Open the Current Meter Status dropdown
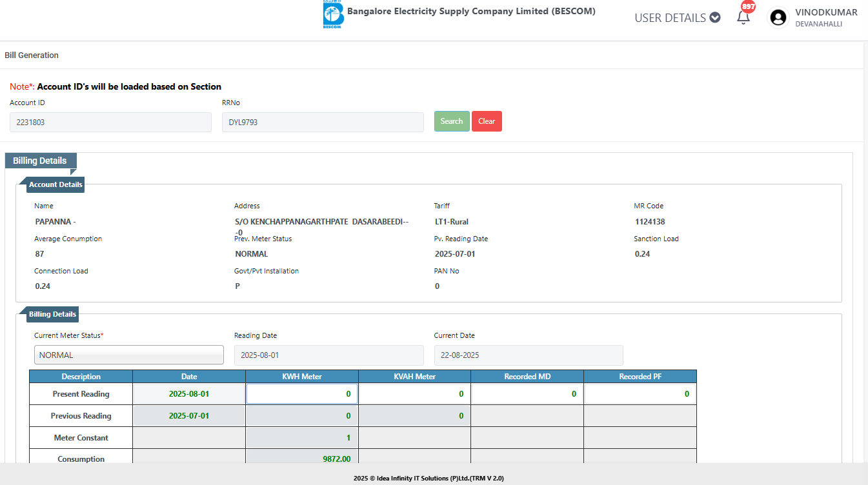868x485 pixels. [129, 355]
